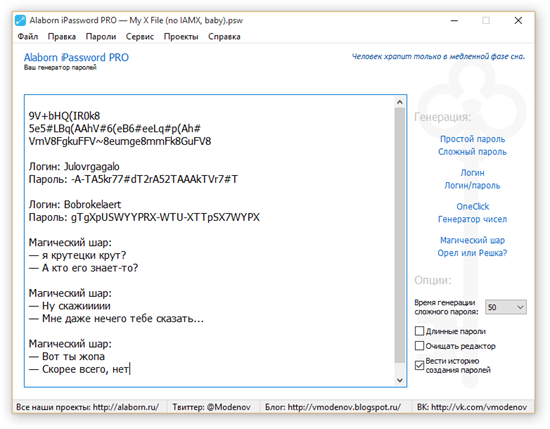Click status bar link http://alaborn.ru/
The height and width of the screenshot is (429, 550).
coord(126,407)
